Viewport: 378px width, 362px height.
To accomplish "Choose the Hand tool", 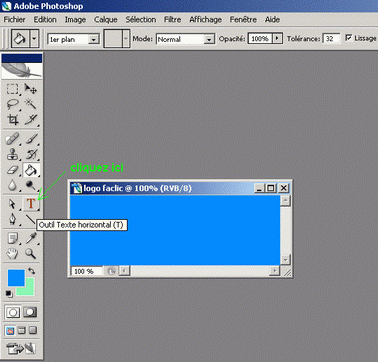I will (x=13, y=254).
